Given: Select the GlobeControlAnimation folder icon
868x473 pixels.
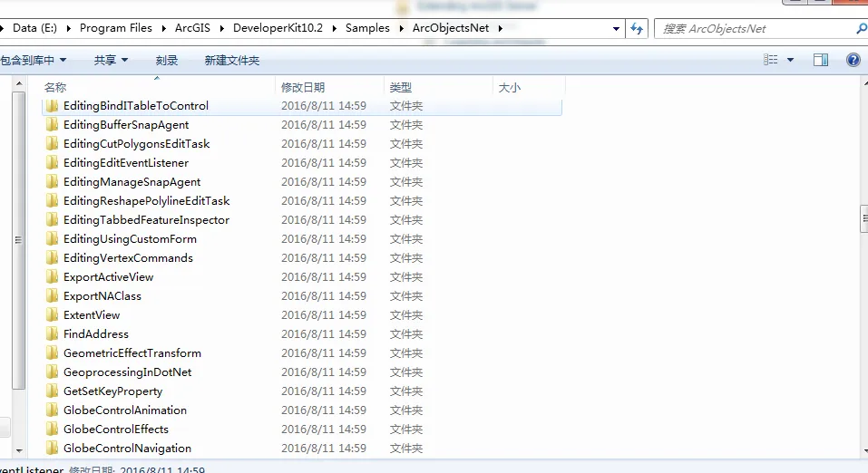Looking at the screenshot, I should point(52,410).
